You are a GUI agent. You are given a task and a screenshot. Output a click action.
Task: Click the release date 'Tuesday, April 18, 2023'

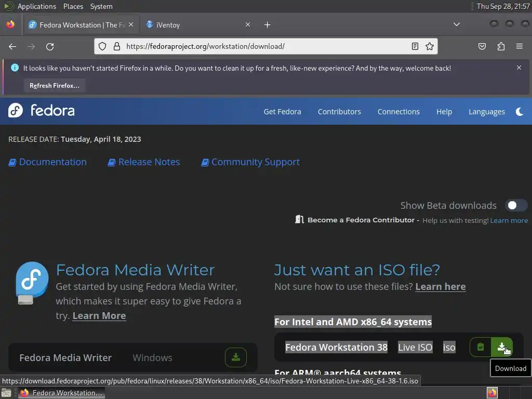pyautogui.click(x=101, y=139)
